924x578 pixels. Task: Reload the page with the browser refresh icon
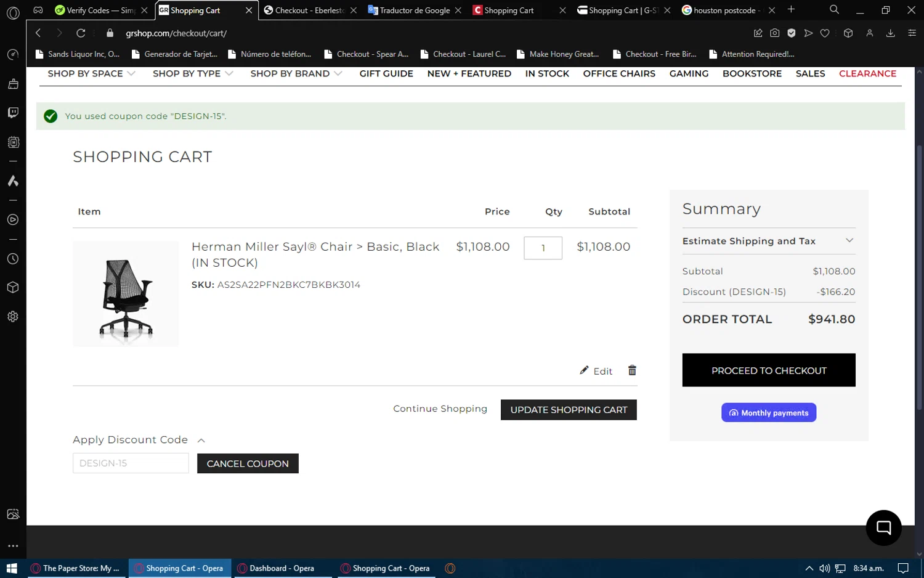point(81,33)
